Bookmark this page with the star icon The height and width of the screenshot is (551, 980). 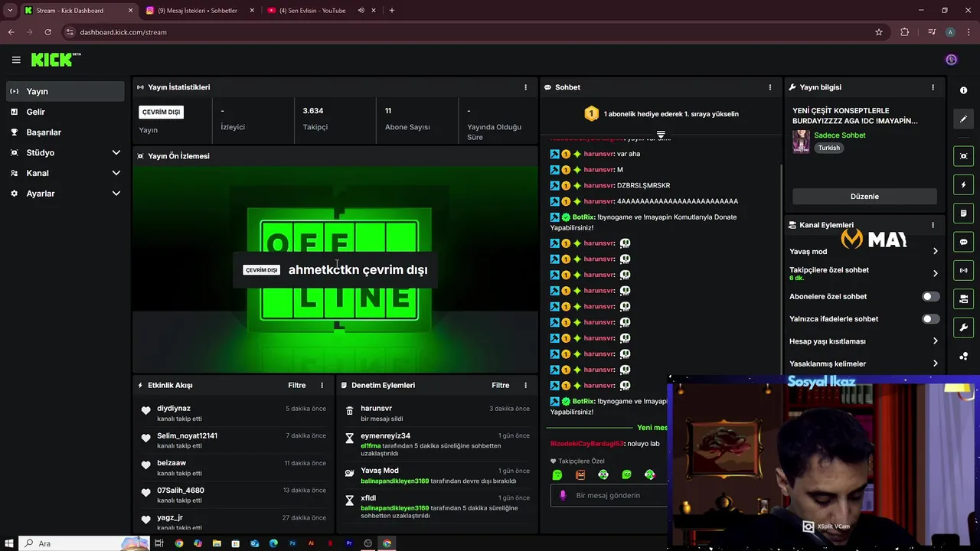coord(879,32)
